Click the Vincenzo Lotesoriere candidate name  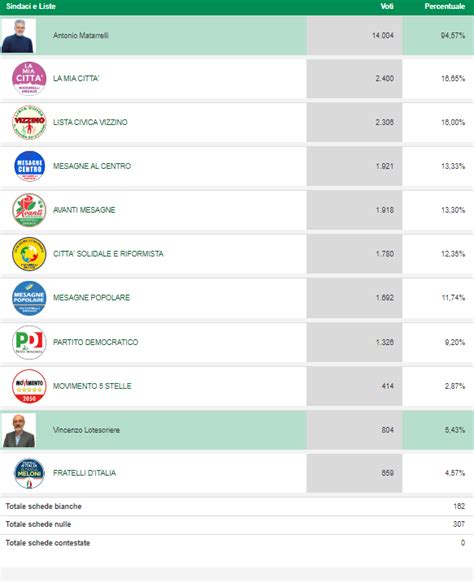86,430
